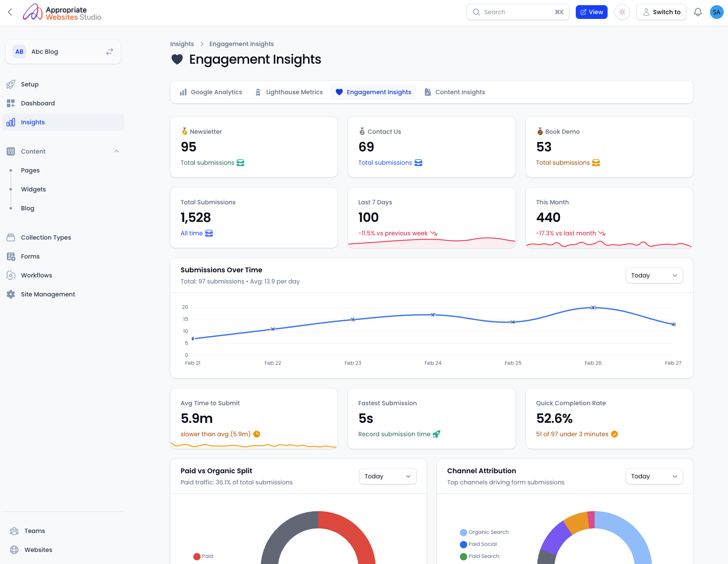Select the Workflows sidebar icon
728x564 pixels.
pyautogui.click(x=11, y=275)
